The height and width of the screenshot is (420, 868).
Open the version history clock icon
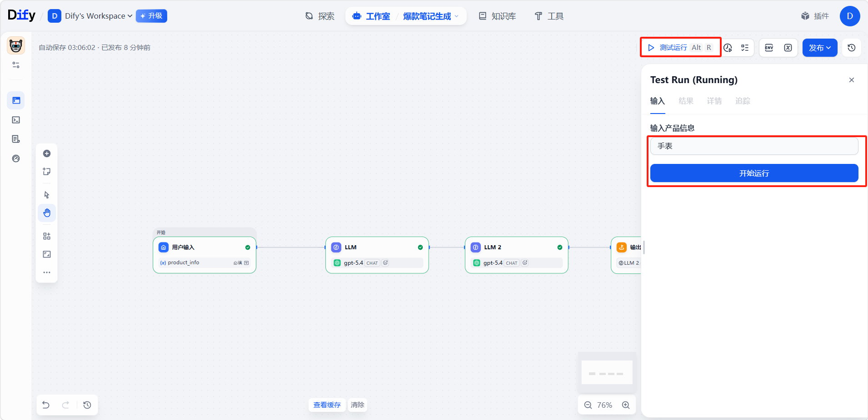(x=852, y=48)
